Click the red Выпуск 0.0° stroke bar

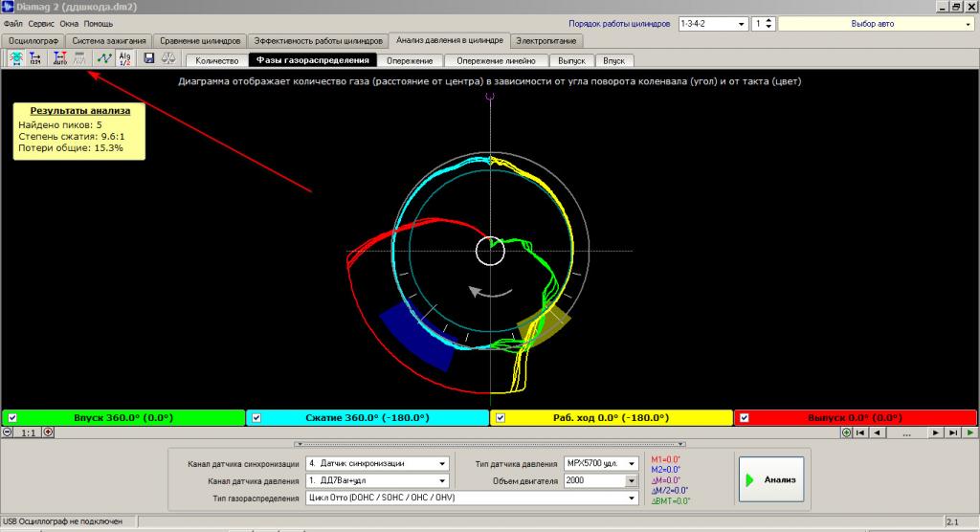[x=855, y=417]
